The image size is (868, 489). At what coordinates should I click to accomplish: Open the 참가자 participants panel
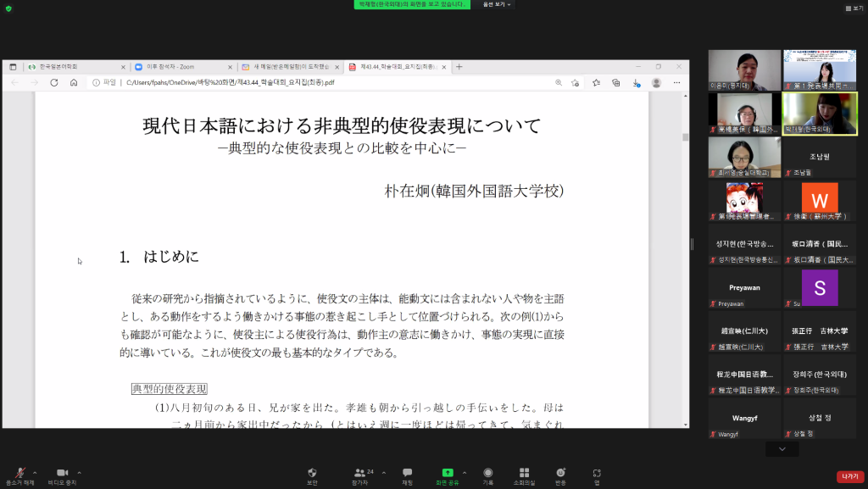pos(359,476)
